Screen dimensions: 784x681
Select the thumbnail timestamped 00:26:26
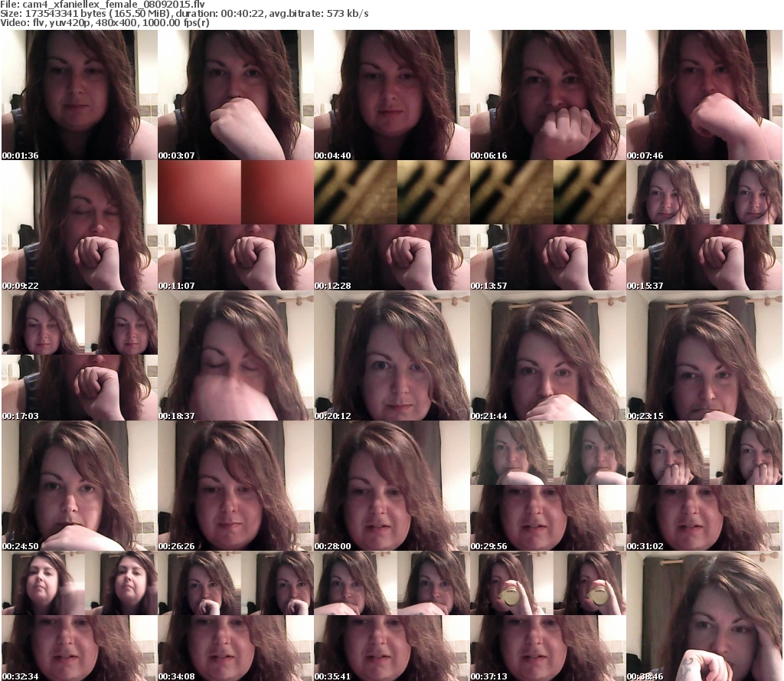point(236,486)
